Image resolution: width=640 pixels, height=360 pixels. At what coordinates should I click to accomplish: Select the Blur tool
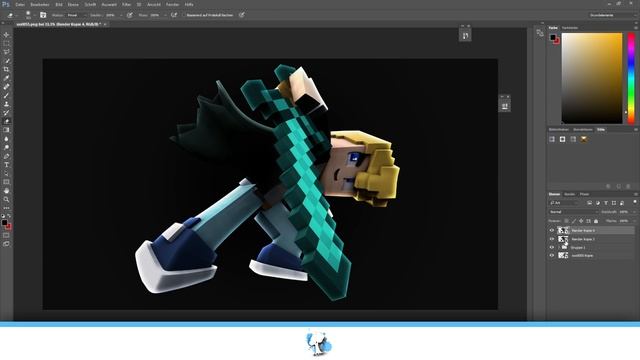tap(6, 139)
